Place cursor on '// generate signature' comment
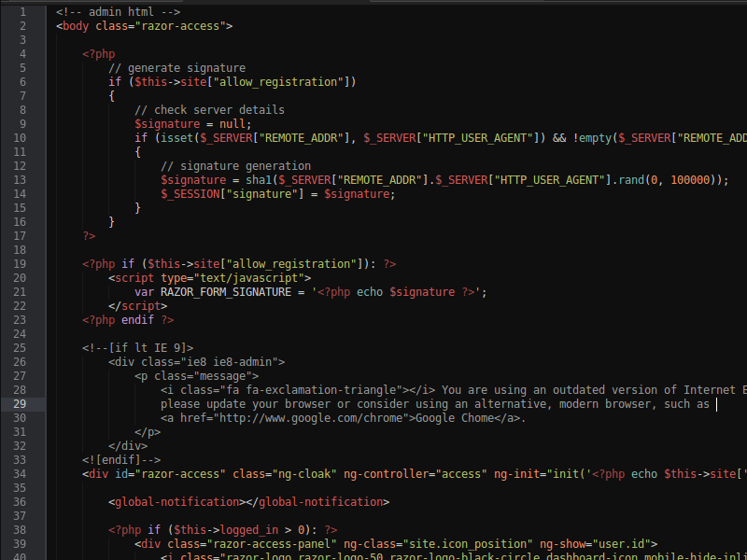 pyautogui.click(x=177, y=68)
